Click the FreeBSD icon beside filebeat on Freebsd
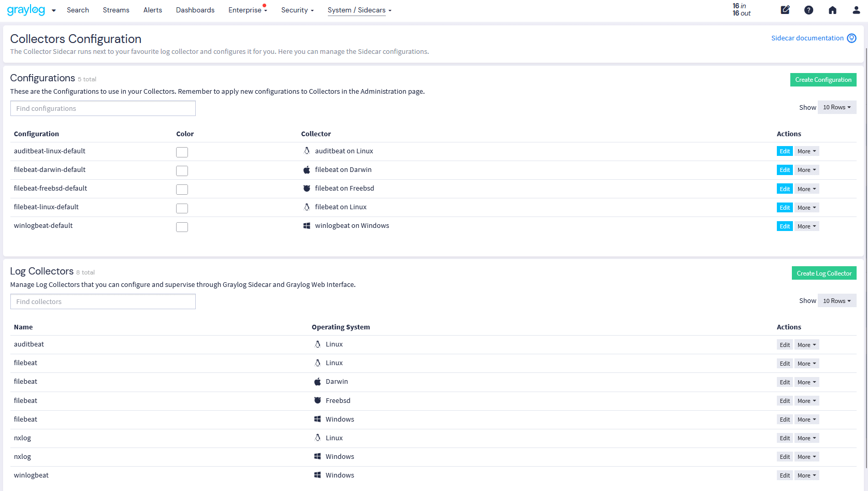Viewport: 868px width, 491px height. pyautogui.click(x=307, y=188)
